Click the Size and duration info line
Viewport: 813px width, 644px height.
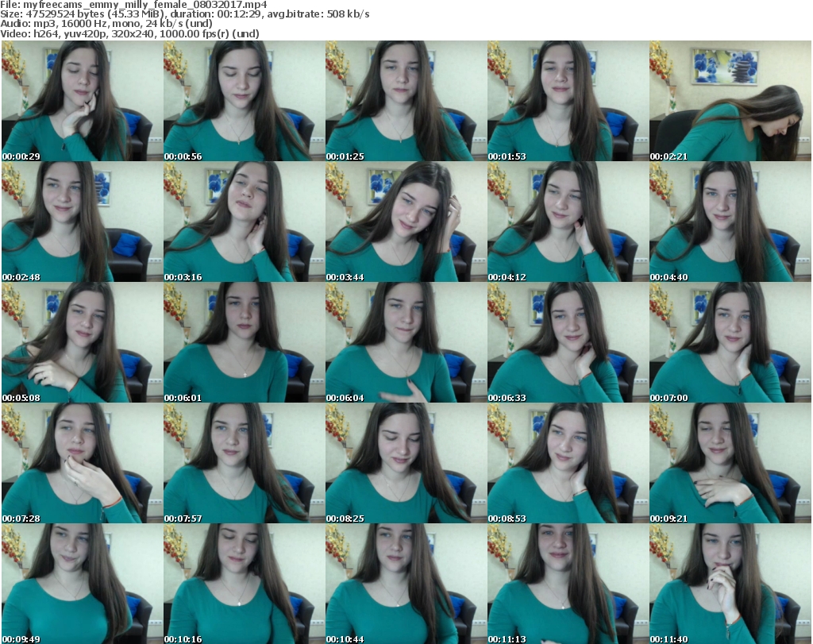184,14
